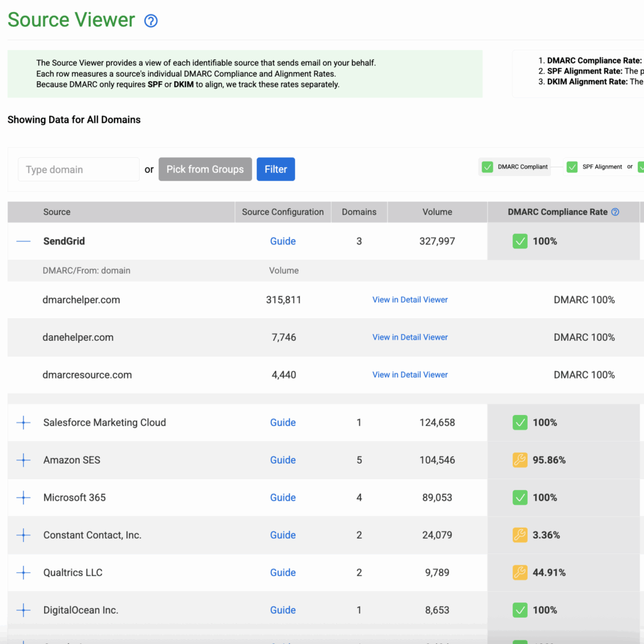The image size is (644, 644).
Task: Click the 315,811 volume for dmarchelper.com
Action: click(x=284, y=300)
